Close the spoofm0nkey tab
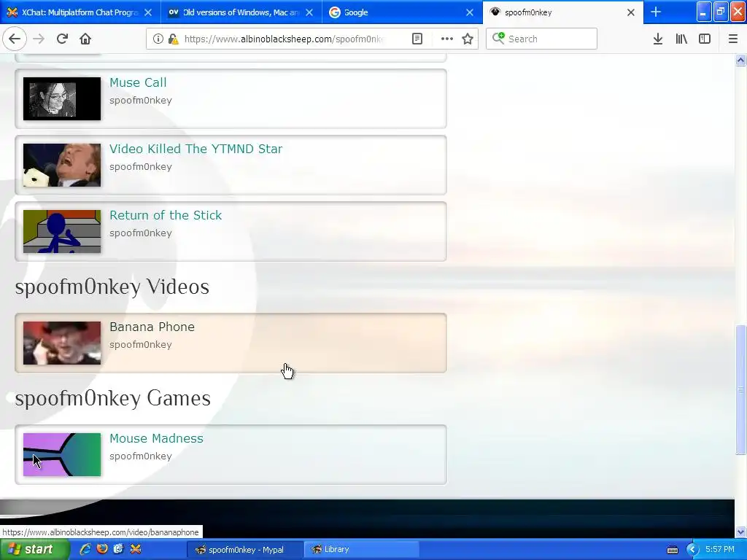Viewport: 747px width, 560px height. 631,12
